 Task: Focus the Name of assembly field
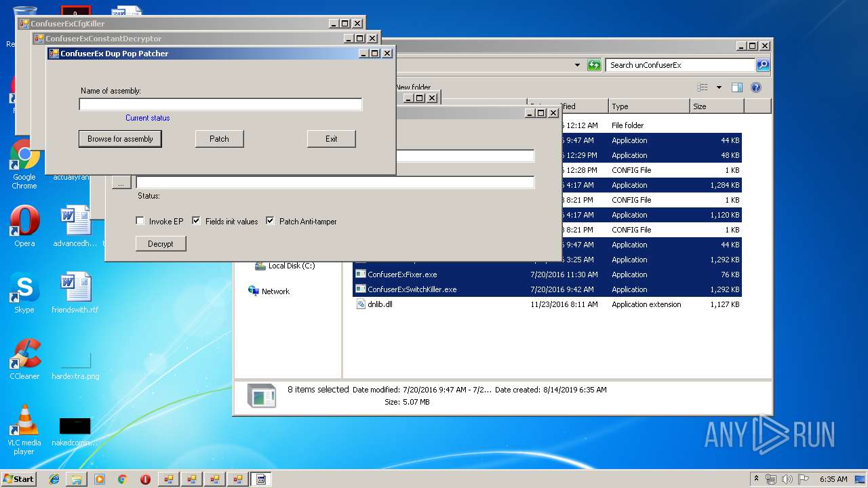(x=220, y=104)
